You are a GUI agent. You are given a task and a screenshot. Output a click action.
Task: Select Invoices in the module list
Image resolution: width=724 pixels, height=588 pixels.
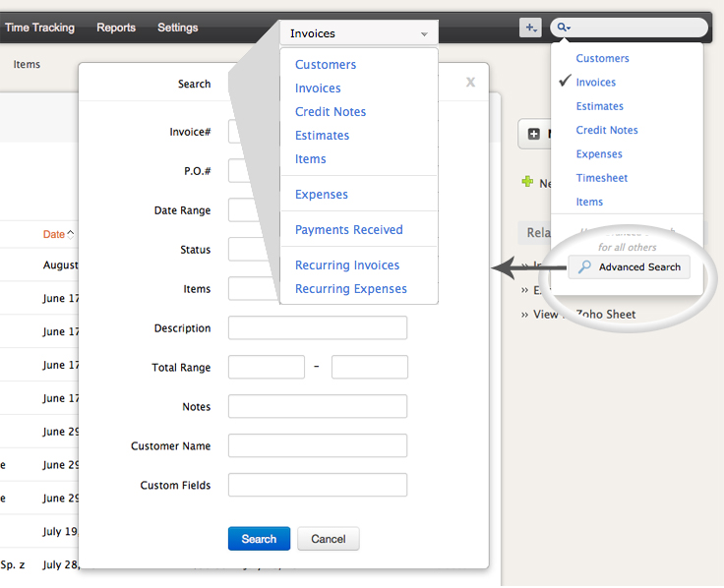click(318, 88)
